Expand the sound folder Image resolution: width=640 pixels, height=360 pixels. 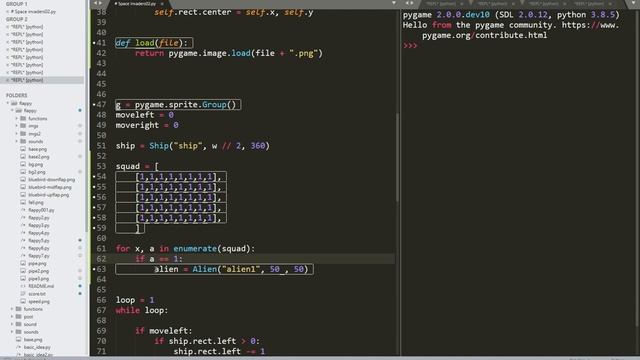click(12, 324)
